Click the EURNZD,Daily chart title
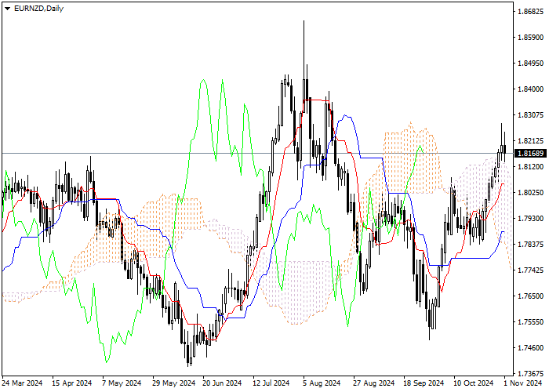Image resolution: width=549 pixels, height=392 pixels. pos(38,9)
